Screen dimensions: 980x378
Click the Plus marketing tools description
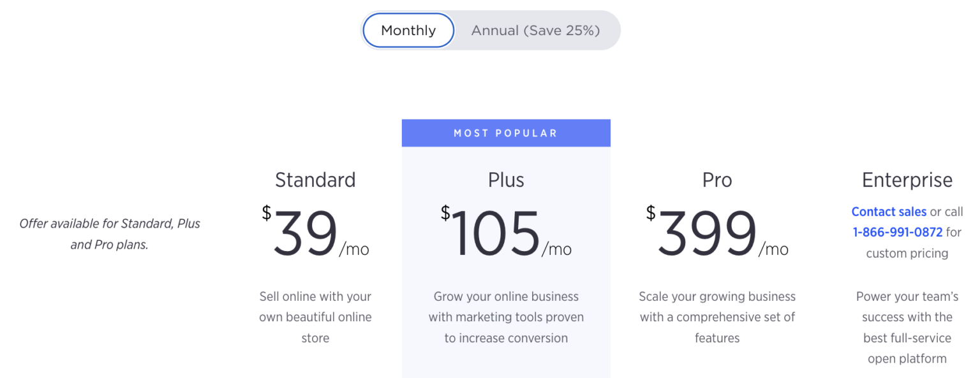click(506, 317)
